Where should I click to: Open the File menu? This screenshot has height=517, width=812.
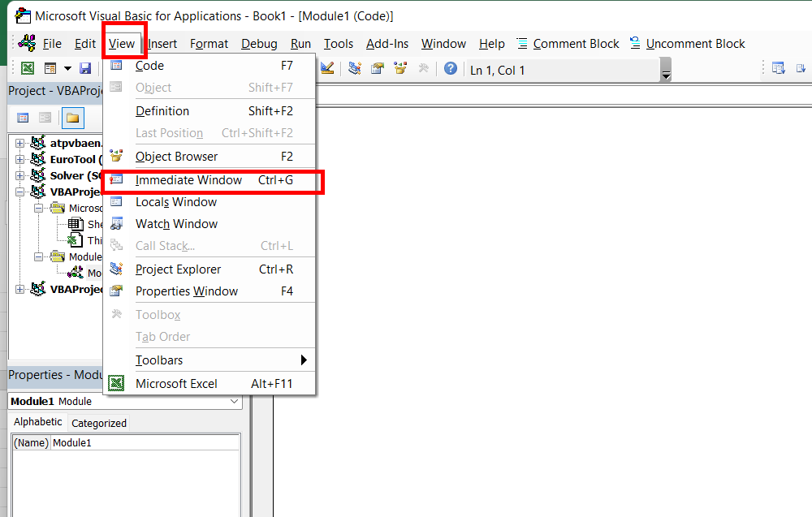52,44
